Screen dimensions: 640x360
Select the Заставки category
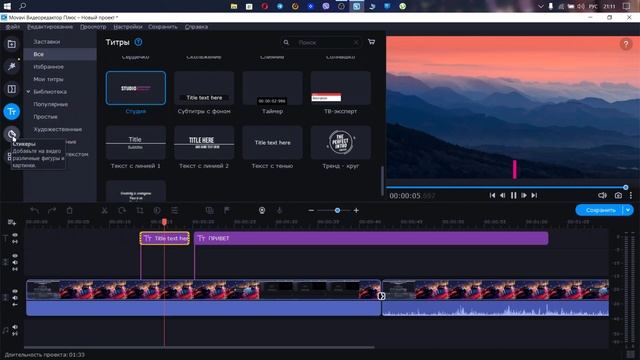[47, 42]
